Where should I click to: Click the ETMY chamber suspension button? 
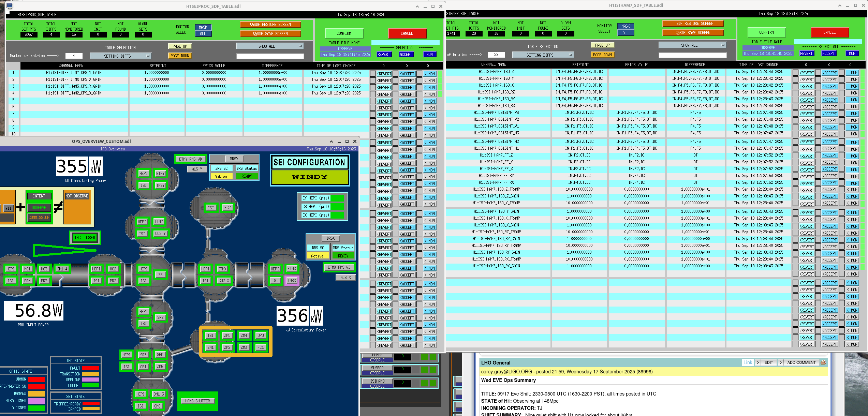[x=160, y=174]
